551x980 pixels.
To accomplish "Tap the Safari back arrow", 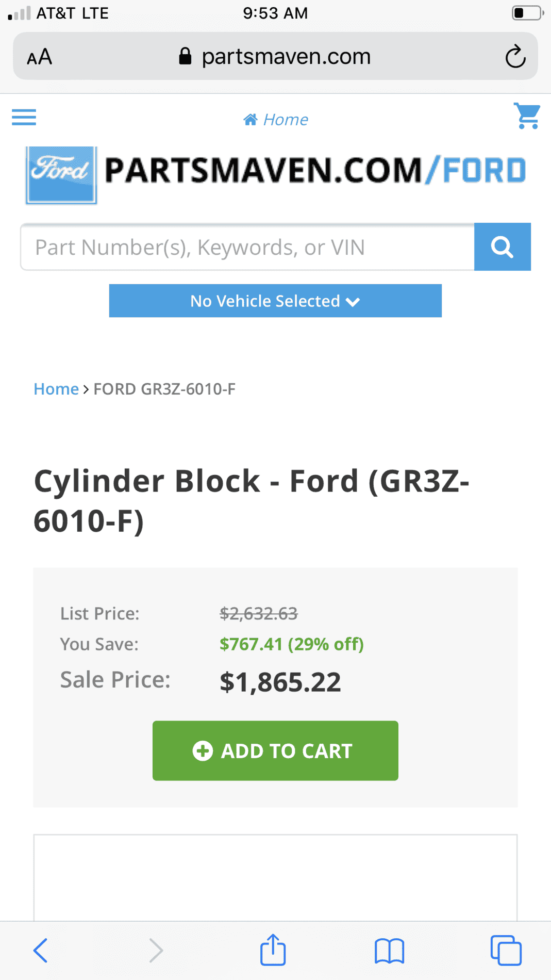I will coord(41,950).
